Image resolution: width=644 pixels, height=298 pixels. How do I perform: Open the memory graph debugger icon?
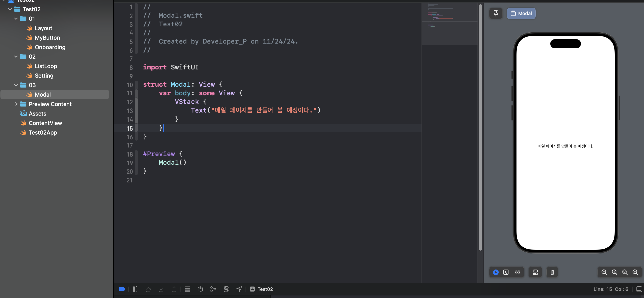tap(213, 289)
